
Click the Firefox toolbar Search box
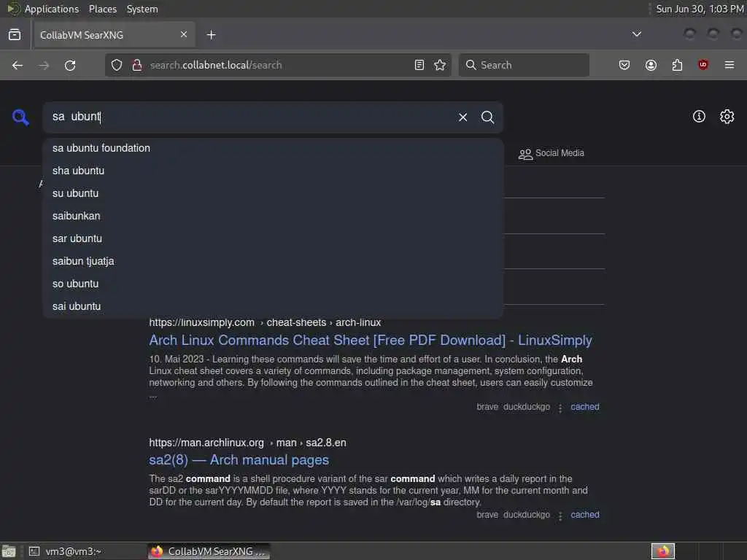coord(524,65)
